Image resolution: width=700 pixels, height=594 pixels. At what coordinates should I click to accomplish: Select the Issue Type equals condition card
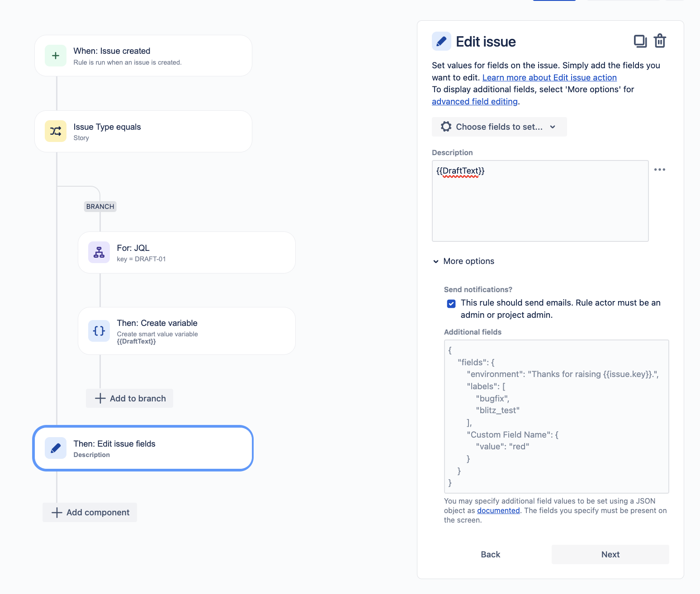click(143, 131)
